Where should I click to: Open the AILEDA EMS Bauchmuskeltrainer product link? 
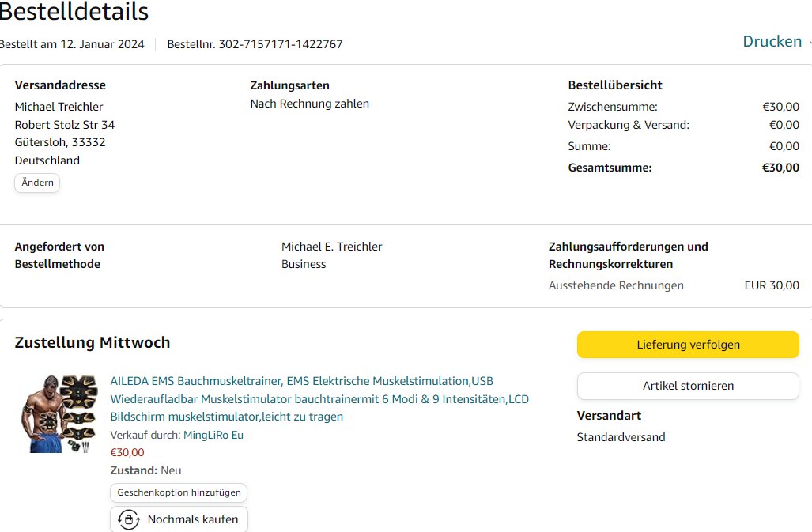[x=319, y=398]
